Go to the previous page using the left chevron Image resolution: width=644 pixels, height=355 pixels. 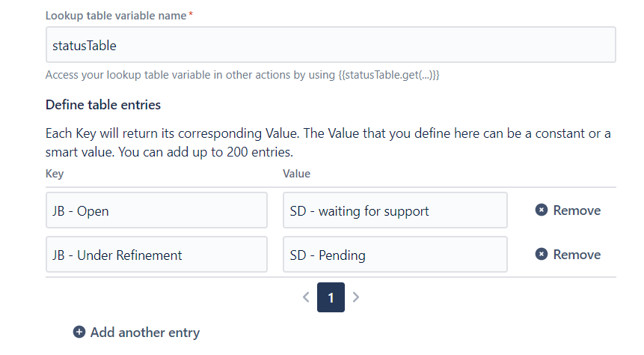tap(305, 297)
